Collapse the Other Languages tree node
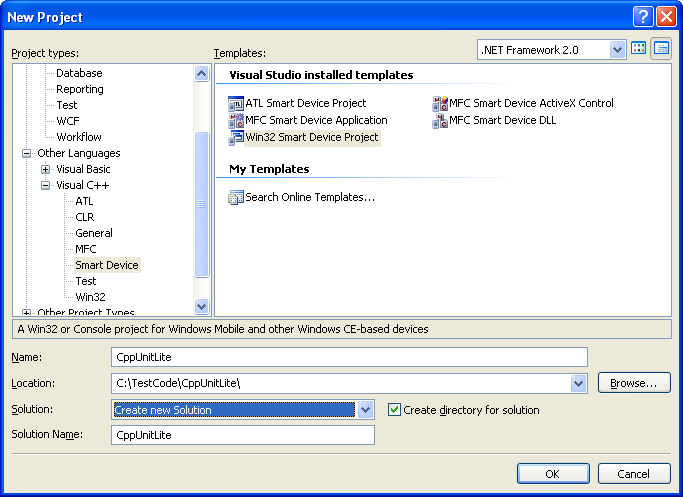 pyautogui.click(x=27, y=153)
